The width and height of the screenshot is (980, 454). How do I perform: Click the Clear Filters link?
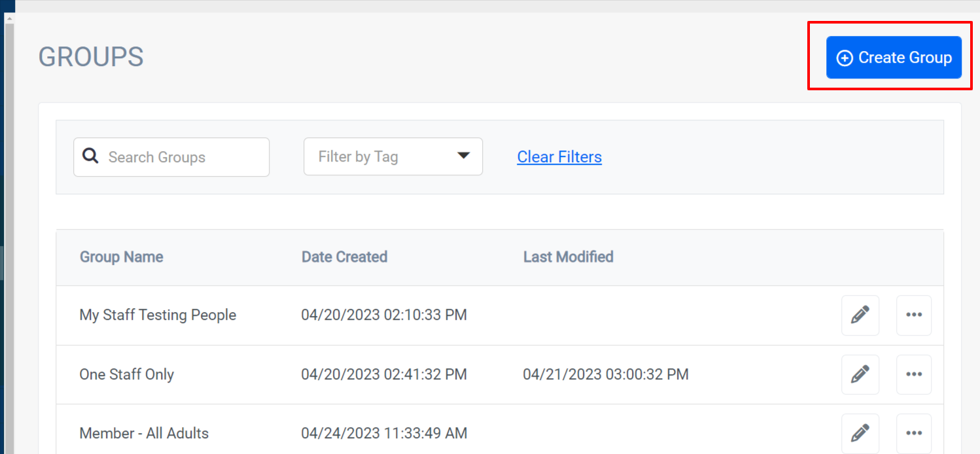tap(559, 156)
